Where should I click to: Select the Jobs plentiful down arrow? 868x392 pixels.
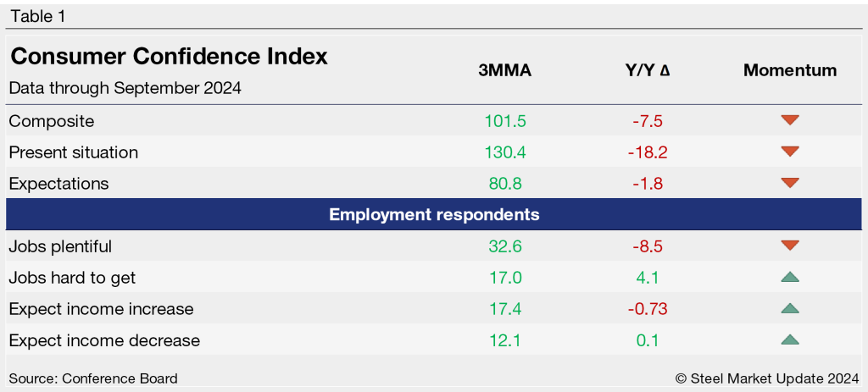[790, 246]
